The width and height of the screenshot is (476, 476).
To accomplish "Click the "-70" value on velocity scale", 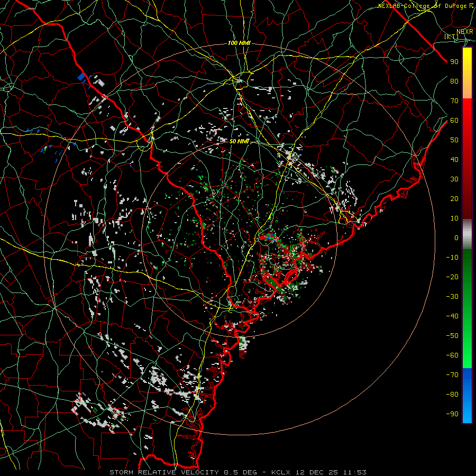I will point(452,375).
